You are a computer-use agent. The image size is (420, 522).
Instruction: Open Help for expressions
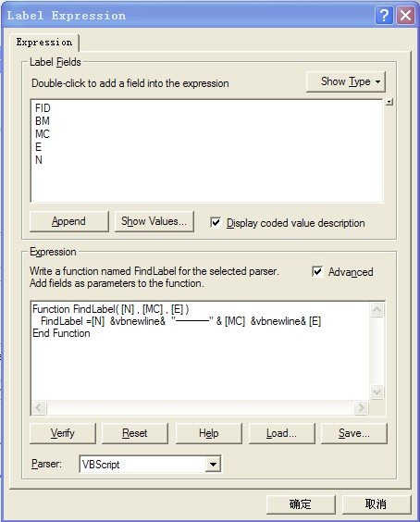[209, 433]
